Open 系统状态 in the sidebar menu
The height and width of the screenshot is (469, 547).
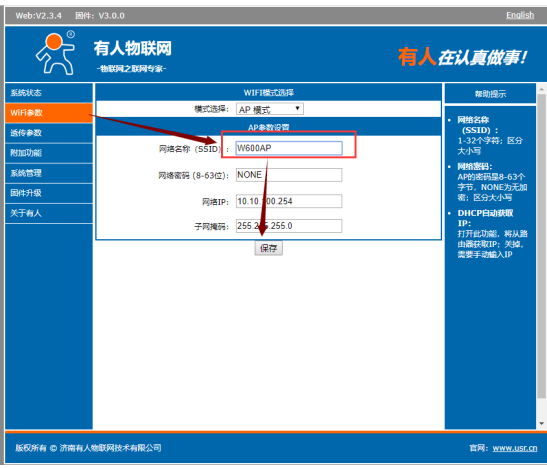coord(49,93)
